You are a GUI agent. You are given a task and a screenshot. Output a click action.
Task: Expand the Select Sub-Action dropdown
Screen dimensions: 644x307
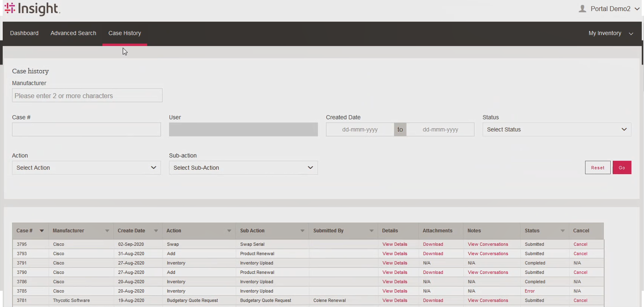[x=243, y=167]
